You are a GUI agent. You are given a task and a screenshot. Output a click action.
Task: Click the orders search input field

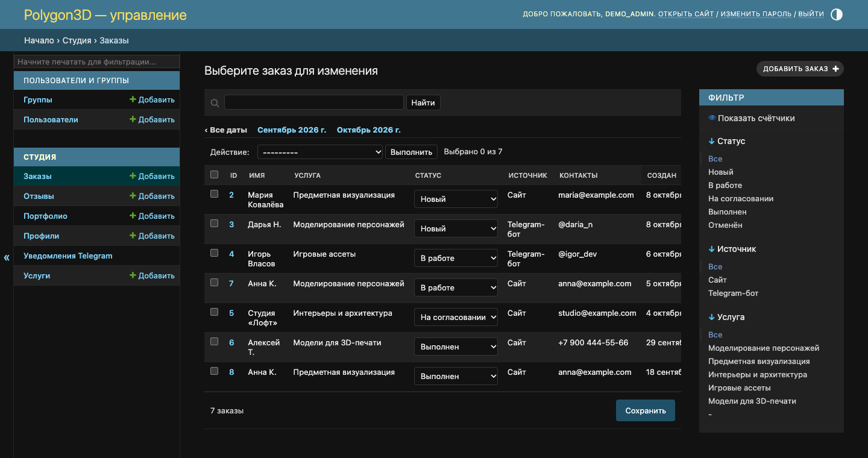(x=314, y=102)
